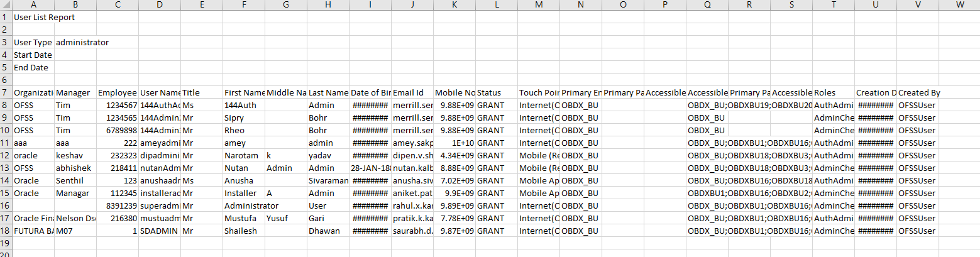980x257 pixels.
Task: Click the "28-JAN-18" date of birth cell
Action: (370, 168)
